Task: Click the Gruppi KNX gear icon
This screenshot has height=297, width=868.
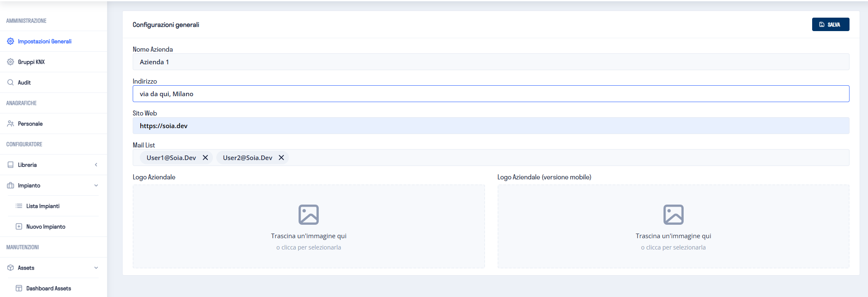Action: point(10,62)
